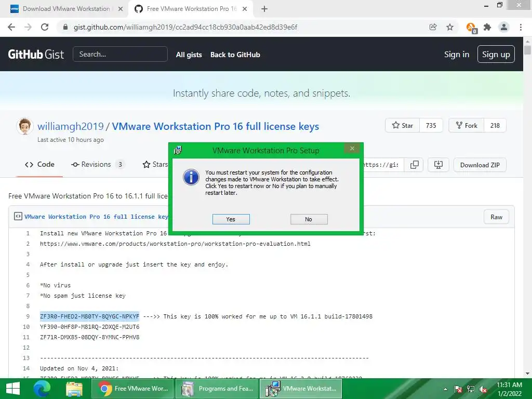The image size is (532, 399).
Task: Click the muted volume tray icon
Action: coord(483,389)
